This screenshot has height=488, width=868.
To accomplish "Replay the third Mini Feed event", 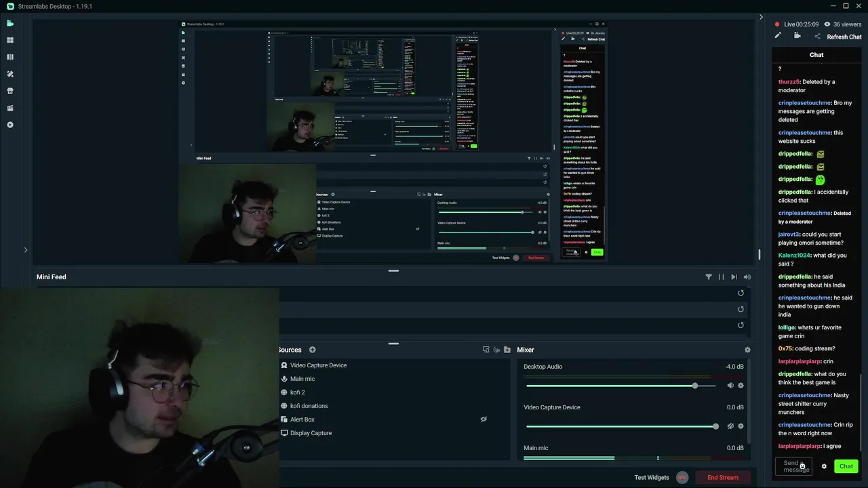I will tap(741, 325).
